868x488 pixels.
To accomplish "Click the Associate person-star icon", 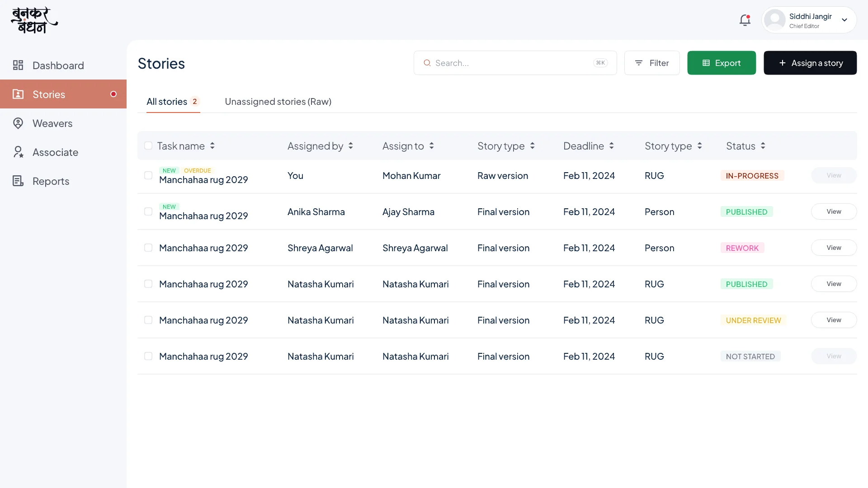I will [18, 152].
